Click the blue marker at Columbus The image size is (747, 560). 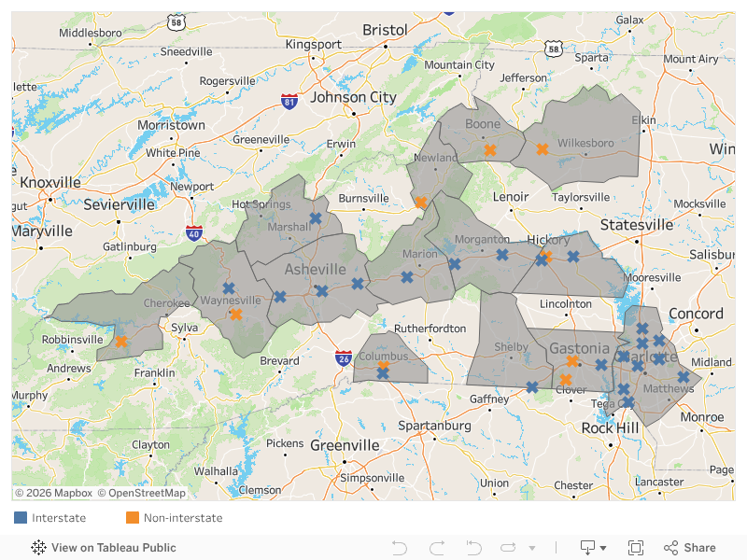tap(383, 371)
